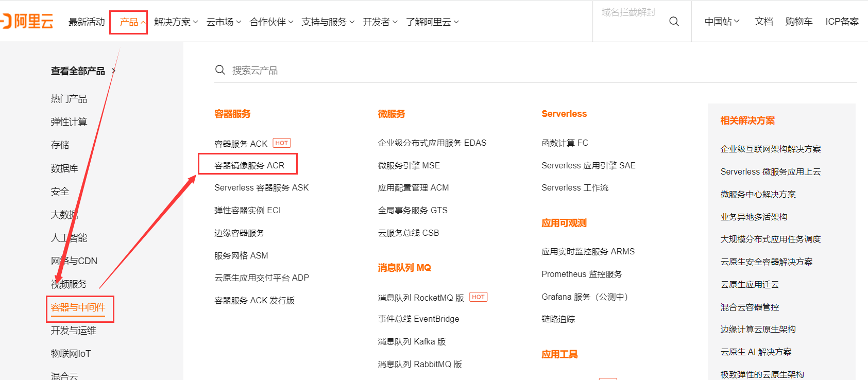Select 网络与CDN category
Image resolution: width=868 pixels, height=380 pixels.
74,261
